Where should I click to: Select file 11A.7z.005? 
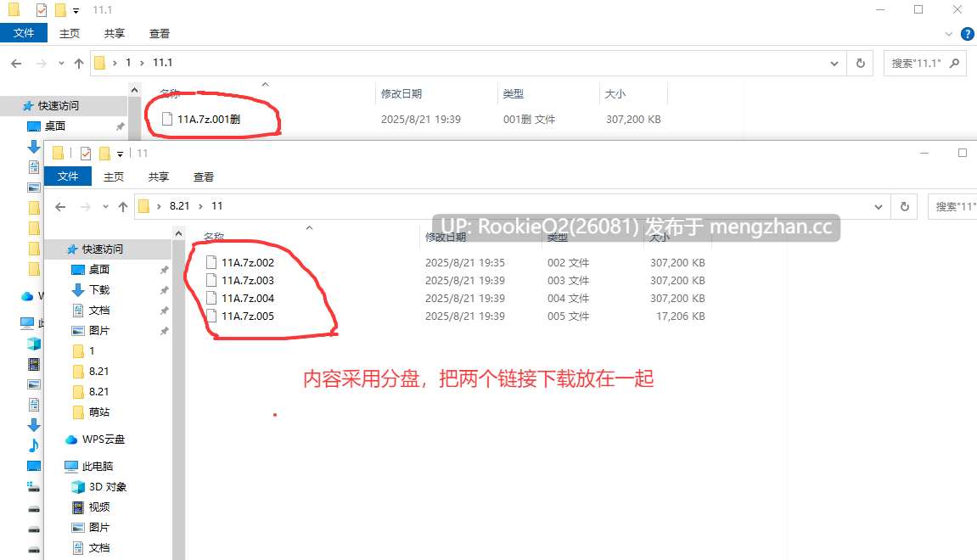point(248,316)
